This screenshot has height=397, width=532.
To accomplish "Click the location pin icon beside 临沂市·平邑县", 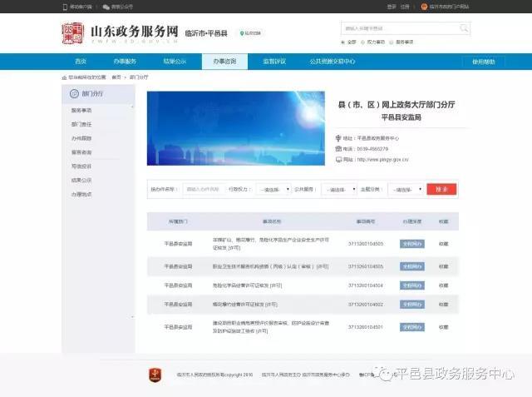I will [x=243, y=33].
